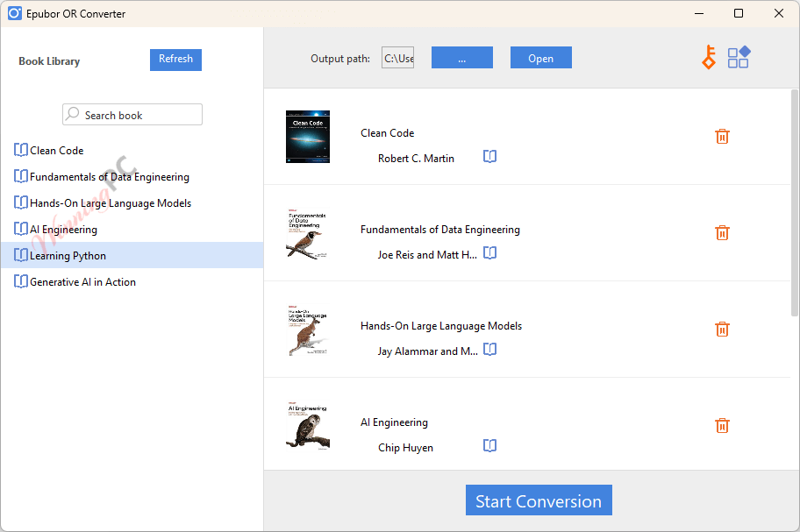Click the book icon of AI Engineering in library
The width and height of the screenshot is (800, 532).
pos(21,229)
